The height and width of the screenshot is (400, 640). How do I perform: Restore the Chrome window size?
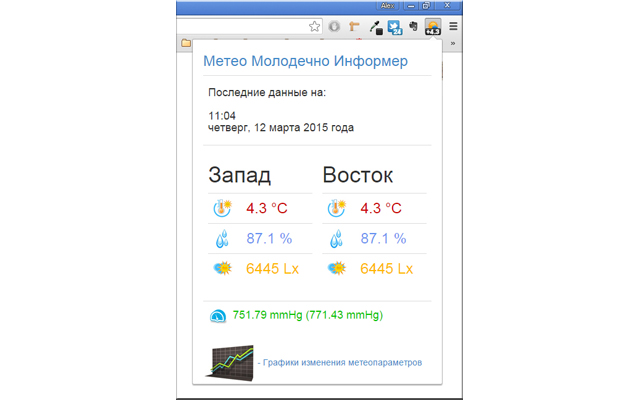click(426, 5)
